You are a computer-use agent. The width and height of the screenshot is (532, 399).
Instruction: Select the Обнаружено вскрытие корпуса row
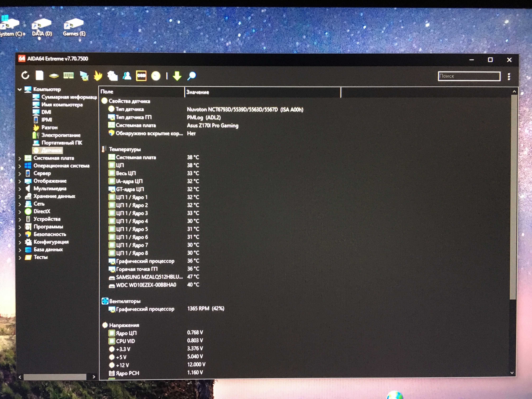[x=152, y=134]
